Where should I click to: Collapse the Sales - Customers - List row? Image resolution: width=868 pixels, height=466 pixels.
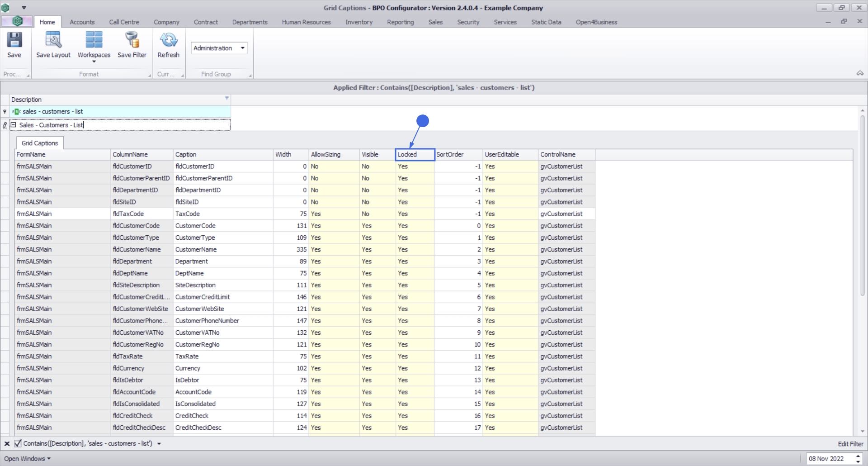click(x=14, y=125)
